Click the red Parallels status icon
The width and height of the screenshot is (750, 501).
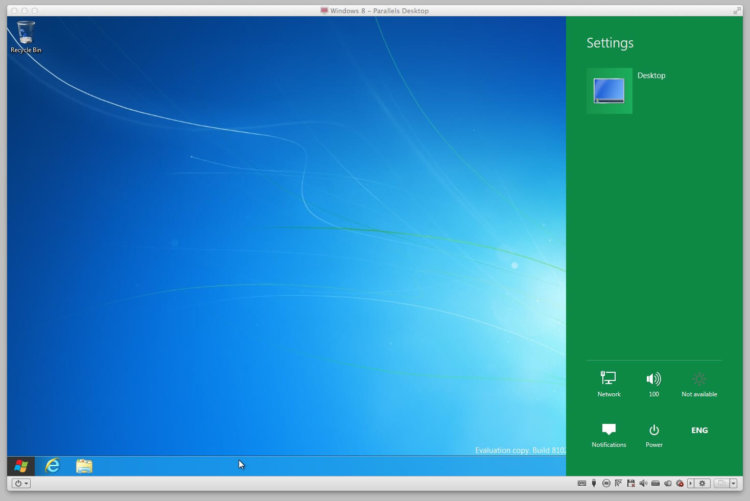pos(680,483)
